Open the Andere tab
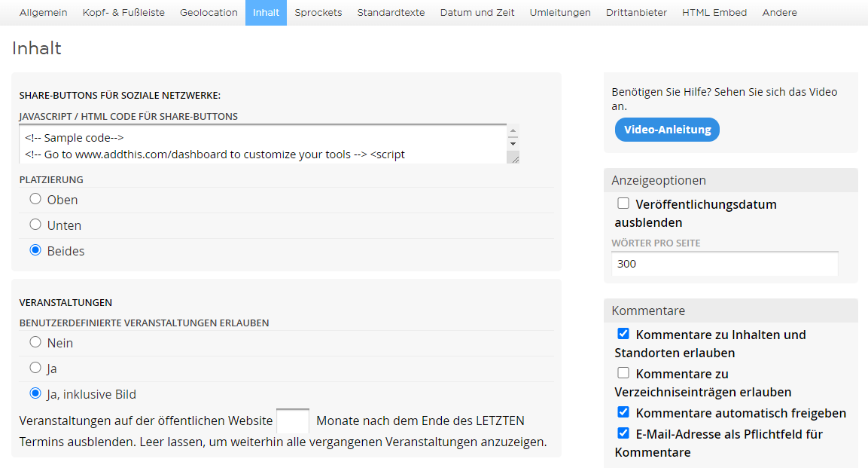This screenshot has height=468, width=868. (779, 12)
